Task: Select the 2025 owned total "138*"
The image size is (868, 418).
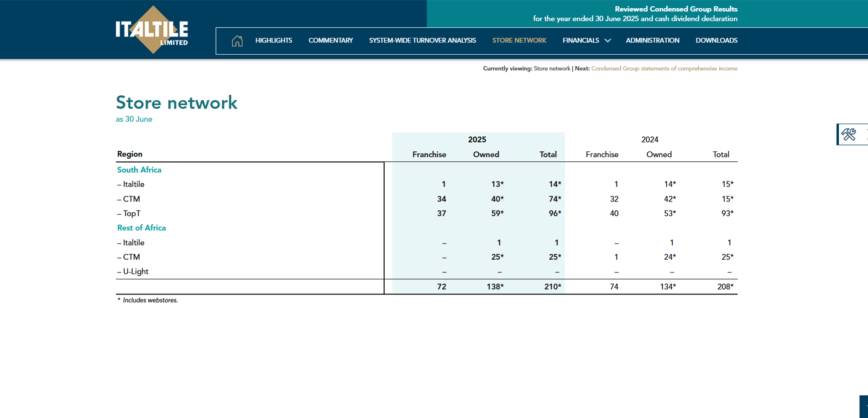Action: pos(496,287)
